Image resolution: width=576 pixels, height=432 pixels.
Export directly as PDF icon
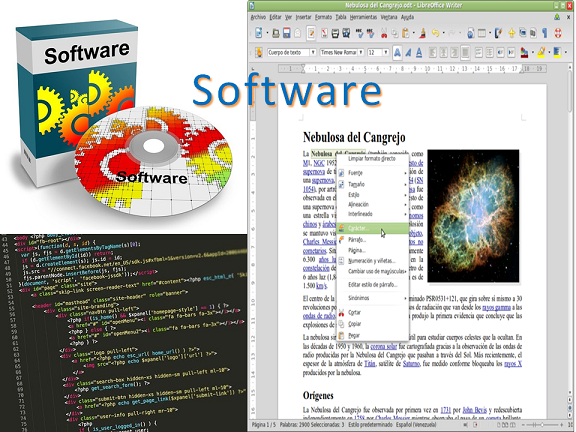click(x=324, y=33)
